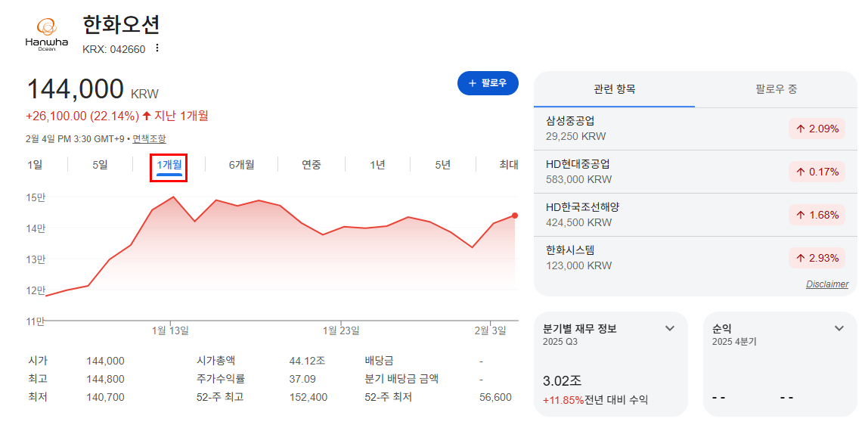Click the 3.02조 quarterly revenue figure
This screenshot has height=425, width=868.
[563, 381]
